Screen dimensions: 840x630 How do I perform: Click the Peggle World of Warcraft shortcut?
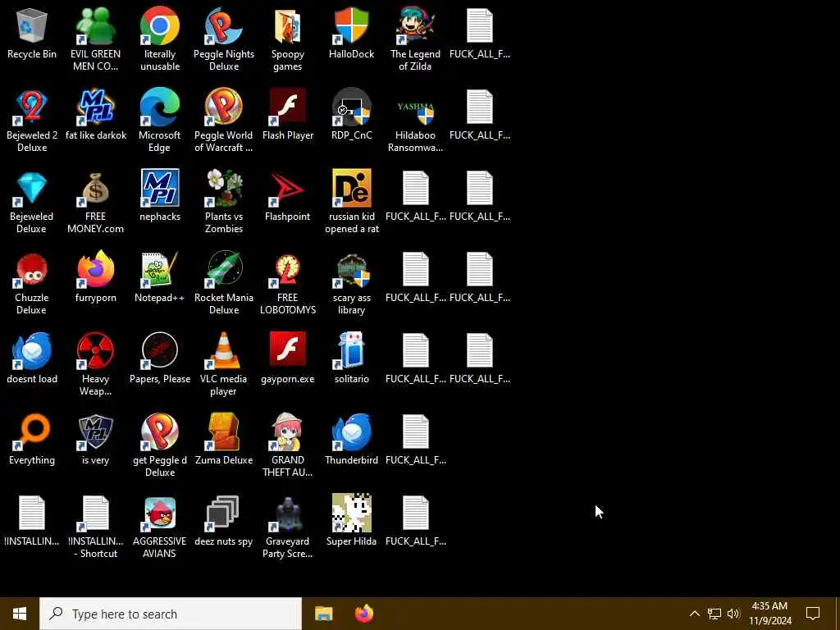(x=224, y=121)
